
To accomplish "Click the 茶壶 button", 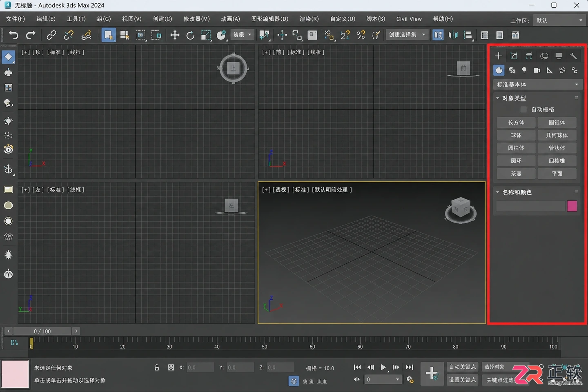I will pyautogui.click(x=516, y=174).
